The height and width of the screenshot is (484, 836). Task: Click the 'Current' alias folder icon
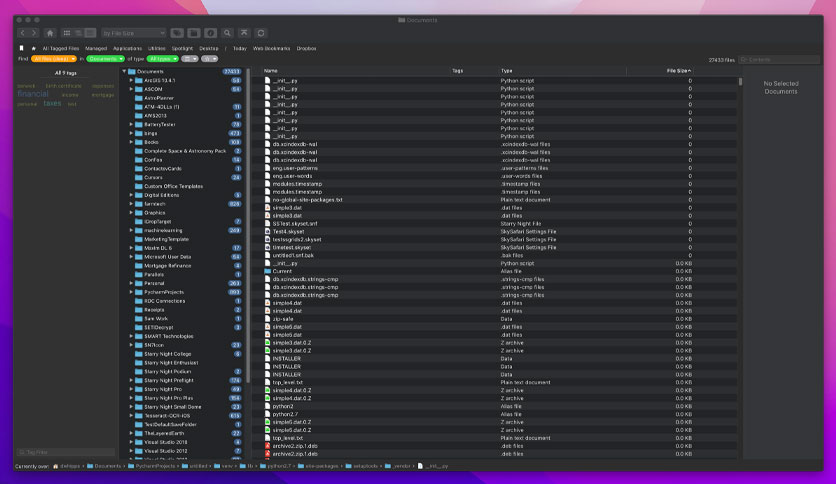268,271
